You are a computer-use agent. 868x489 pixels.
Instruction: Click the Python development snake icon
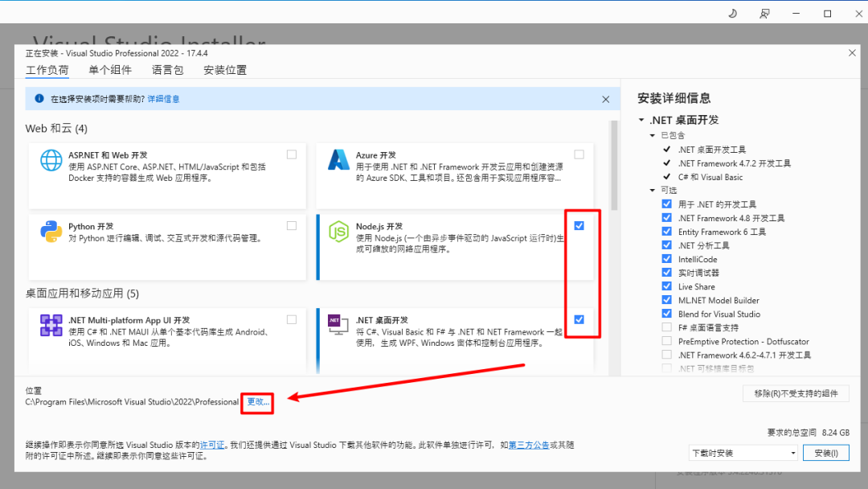[51, 232]
